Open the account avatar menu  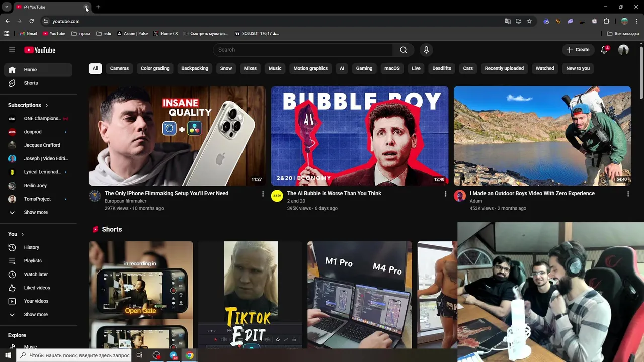point(623,50)
